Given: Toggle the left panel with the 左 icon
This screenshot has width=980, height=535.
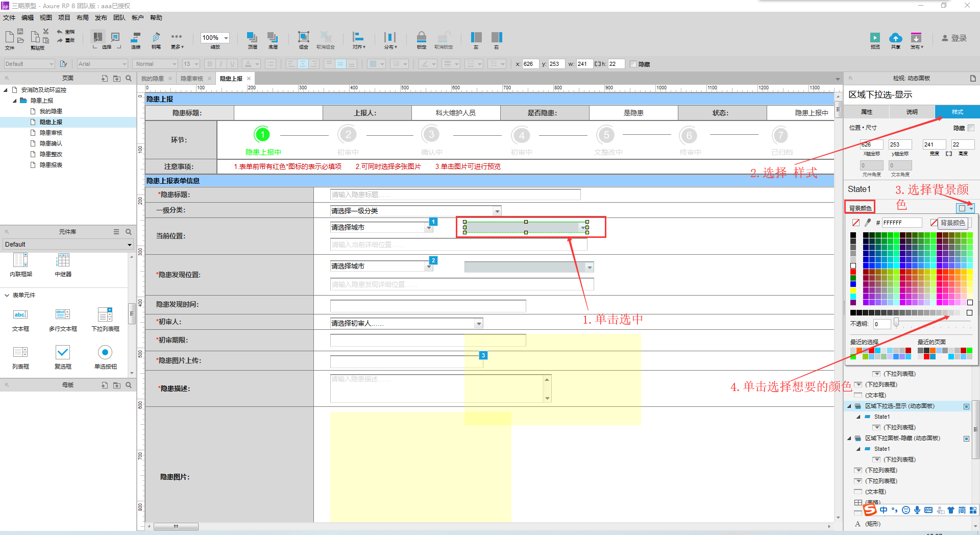Looking at the screenshot, I should [476, 38].
